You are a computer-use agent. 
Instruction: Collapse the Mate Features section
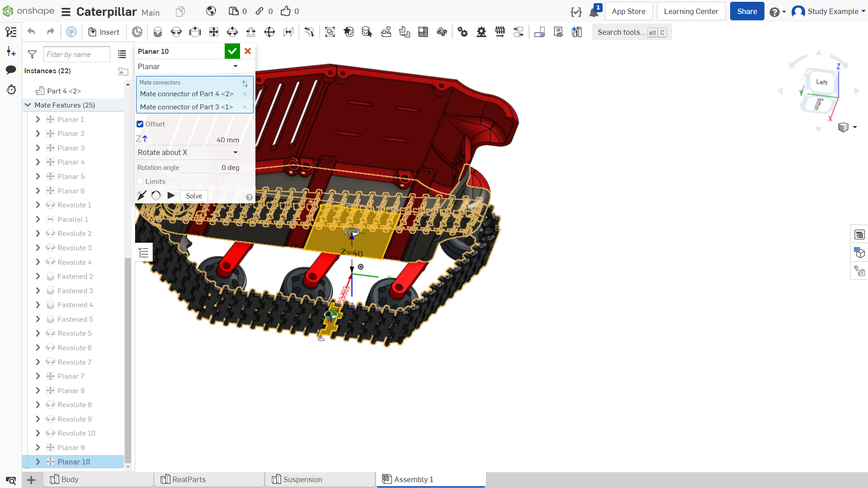(28, 105)
